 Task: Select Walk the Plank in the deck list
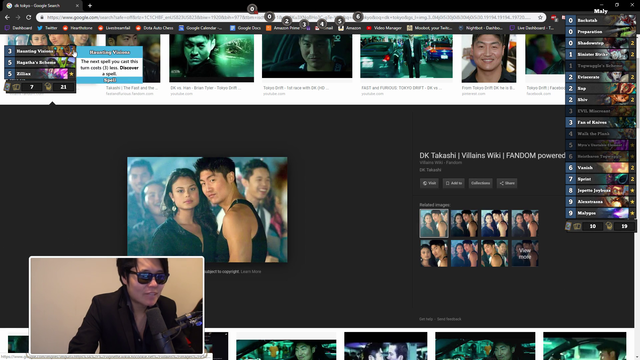(x=600, y=133)
